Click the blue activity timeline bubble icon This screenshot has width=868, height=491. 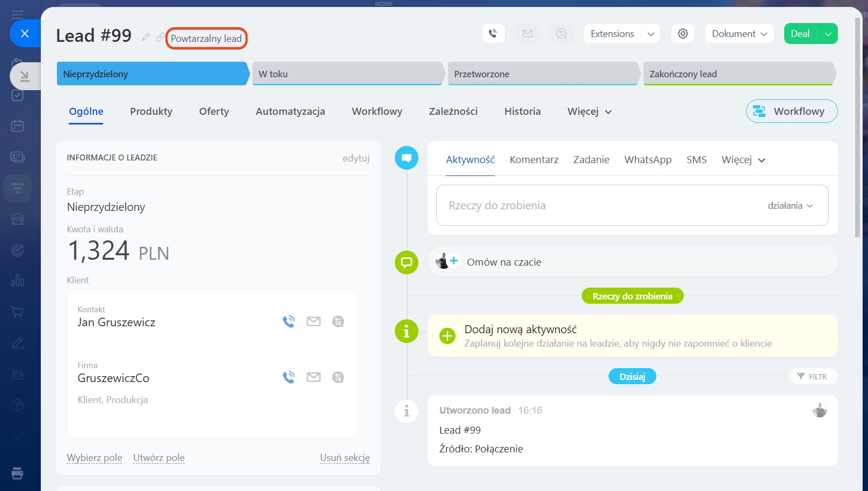point(407,158)
